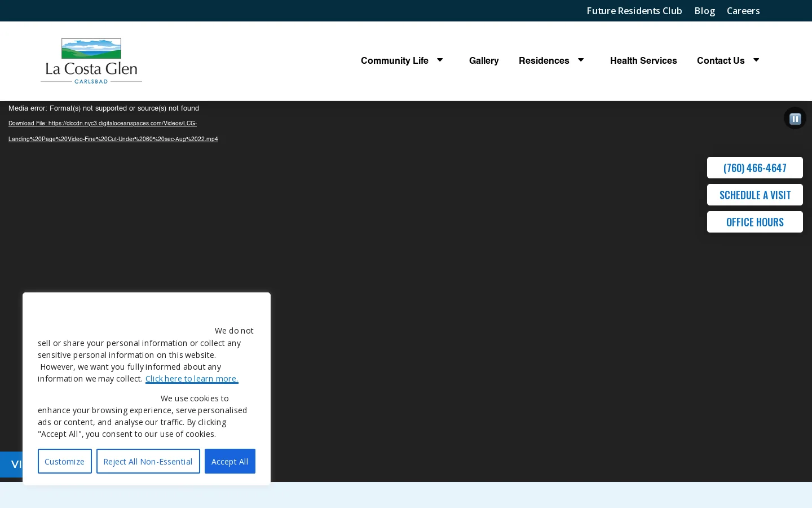Image resolution: width=812 pixels, height=508 pixels.
Task: Customize cookie preferences
Action: (x=65, y=461)
